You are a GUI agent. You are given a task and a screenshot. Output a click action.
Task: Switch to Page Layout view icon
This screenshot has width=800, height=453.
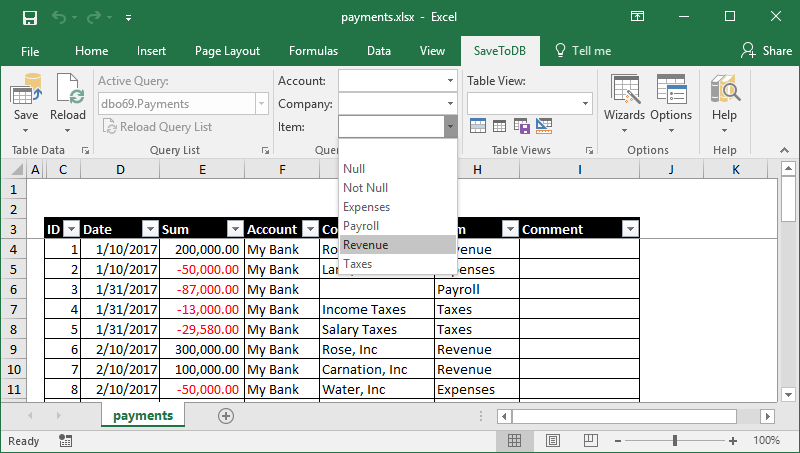coord(553,440)
